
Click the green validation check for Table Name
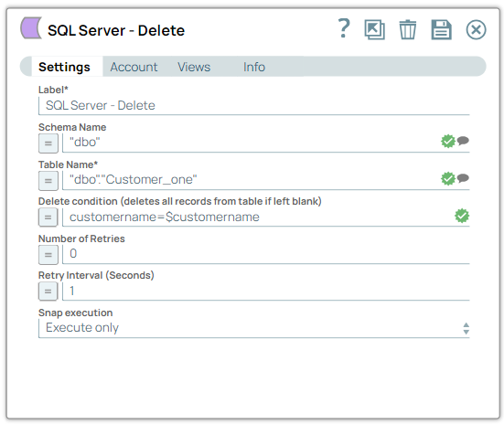(x=448, y=178)
